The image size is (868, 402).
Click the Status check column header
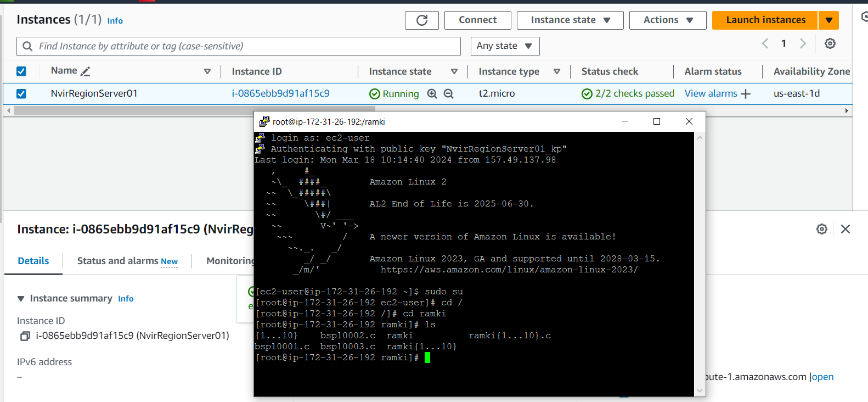pyautogui.click(x=610, y=71)
